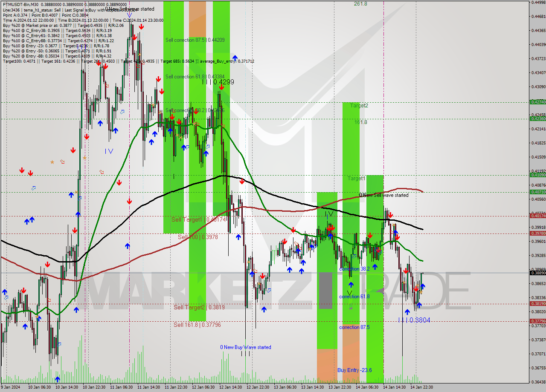Click the red 0.38190 price tag

537,303
